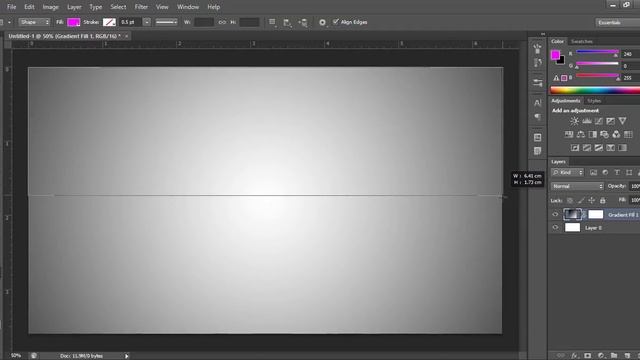Switch to the Swatches tab
This screenshot has width=640, height=360.
(582, 41)
